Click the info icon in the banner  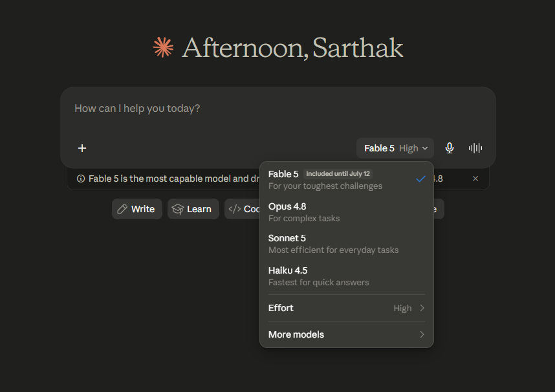pos(81,179)
